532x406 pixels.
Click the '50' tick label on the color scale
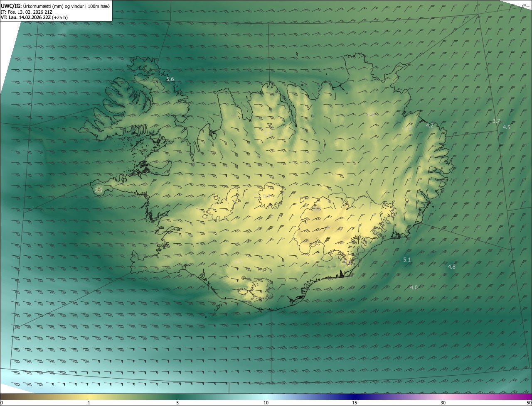[529, 403]
